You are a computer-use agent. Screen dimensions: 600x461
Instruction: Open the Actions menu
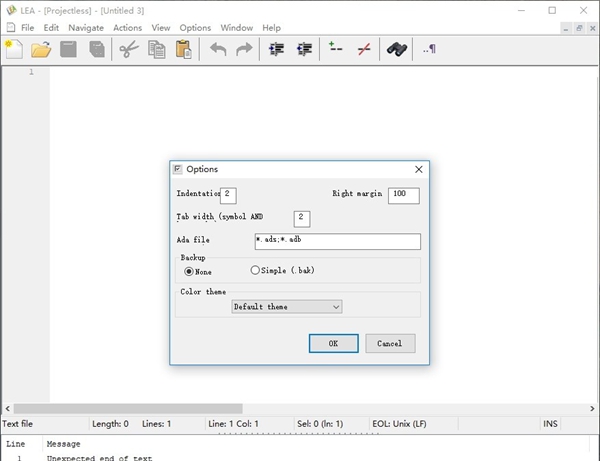coord(127,28)
